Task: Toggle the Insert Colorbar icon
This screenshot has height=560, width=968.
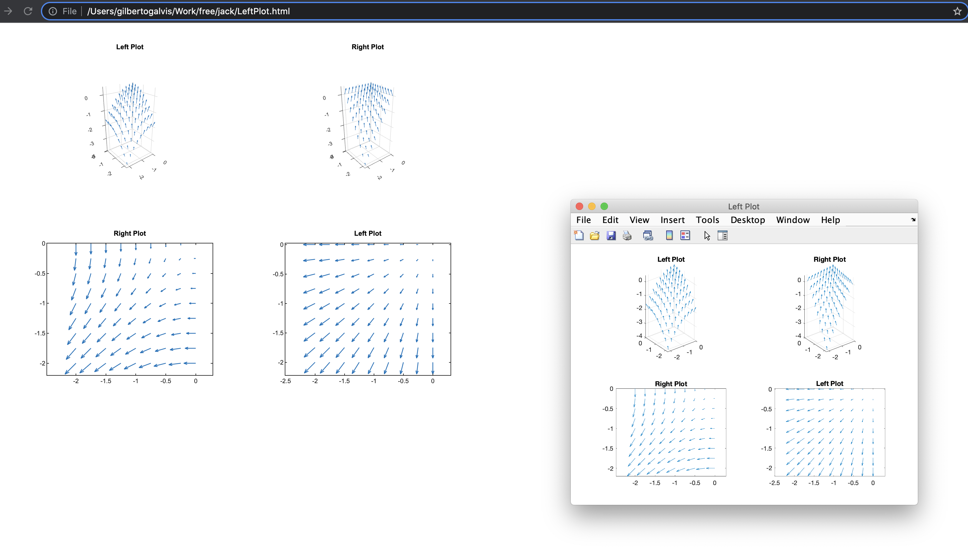Action: coord(669,235)
